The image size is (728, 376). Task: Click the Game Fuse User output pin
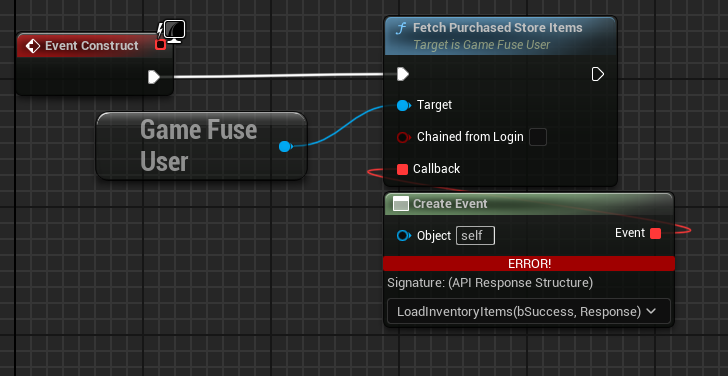click(285, 147)
